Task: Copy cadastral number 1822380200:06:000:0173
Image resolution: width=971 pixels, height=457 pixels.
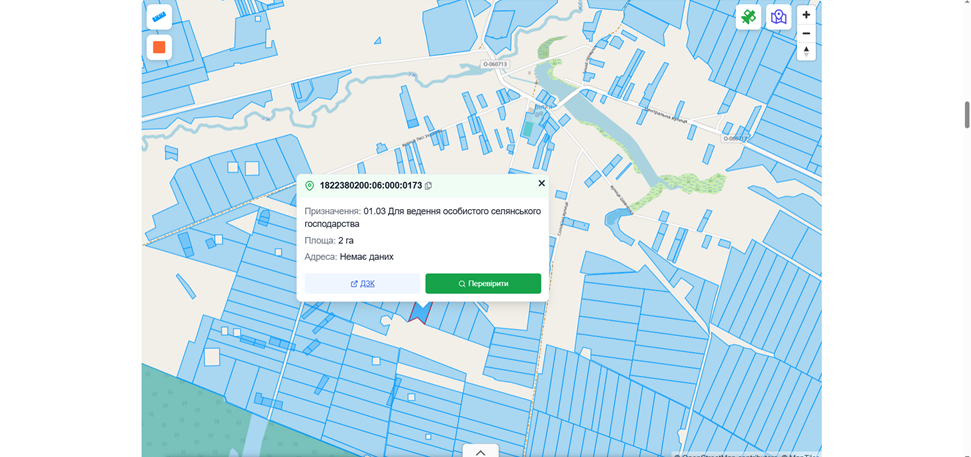Action: 429,186
